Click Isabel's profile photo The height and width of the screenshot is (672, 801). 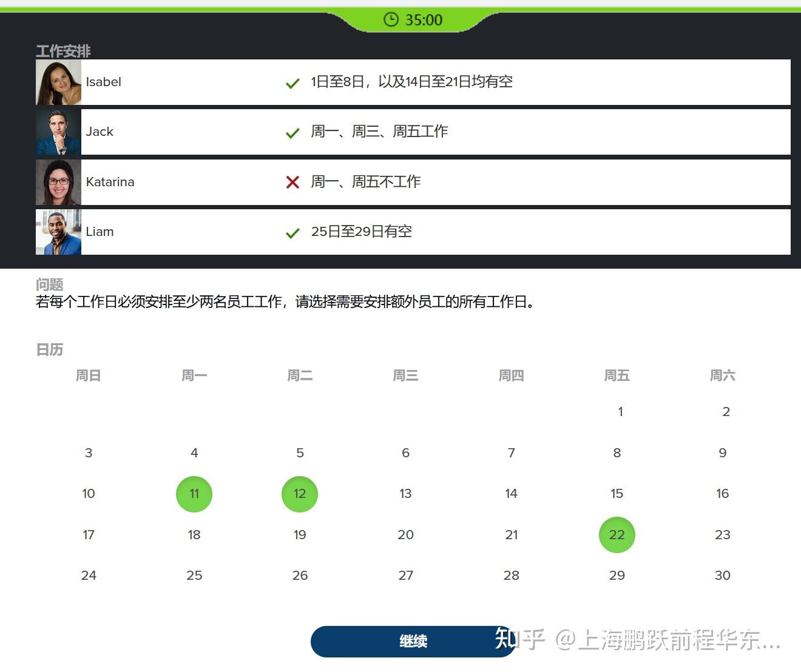pyautogui.click(x=58, y=82)
